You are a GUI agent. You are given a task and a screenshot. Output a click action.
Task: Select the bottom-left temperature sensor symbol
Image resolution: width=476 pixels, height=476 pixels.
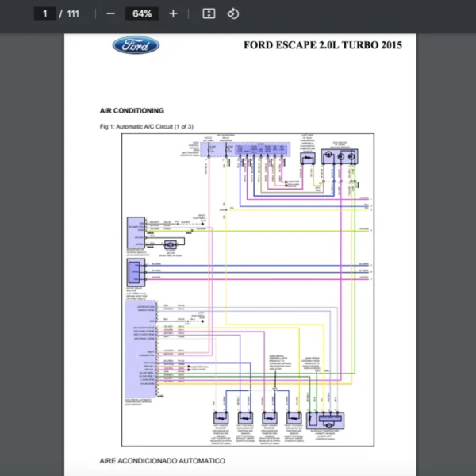coord(221,417)
